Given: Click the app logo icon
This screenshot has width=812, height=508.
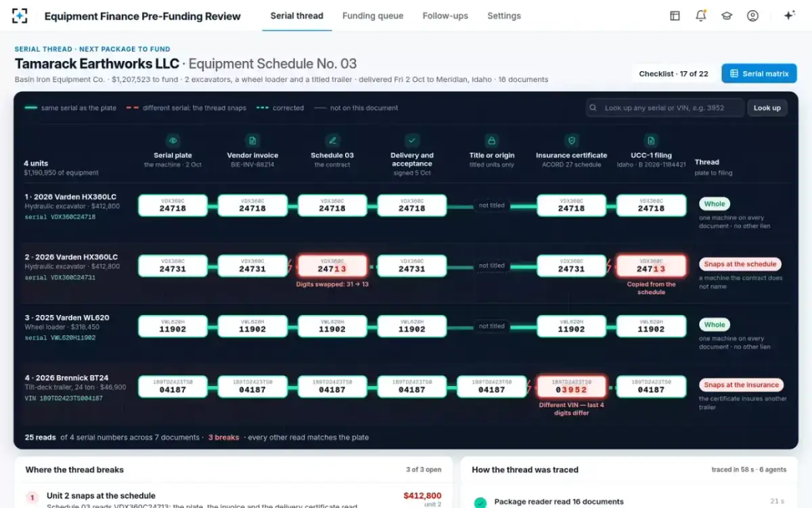Looking at the screenshot, I should (20, 16).
